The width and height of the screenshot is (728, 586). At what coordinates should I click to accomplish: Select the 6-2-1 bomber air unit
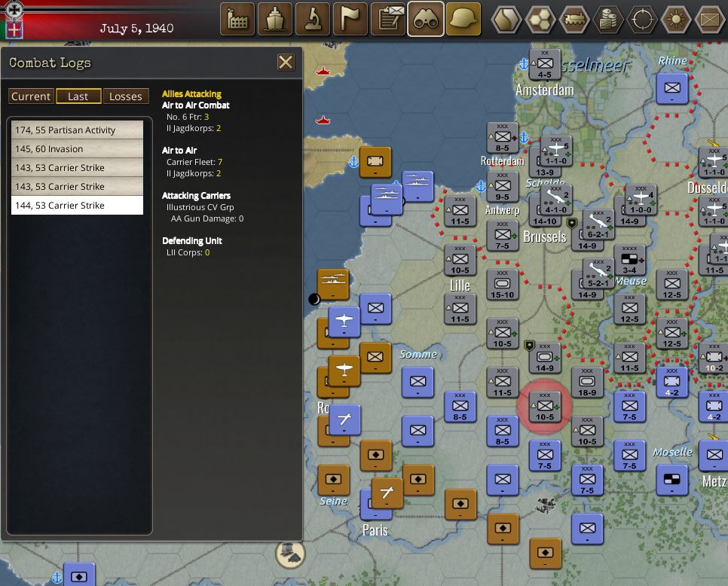[x=598, y=224]
